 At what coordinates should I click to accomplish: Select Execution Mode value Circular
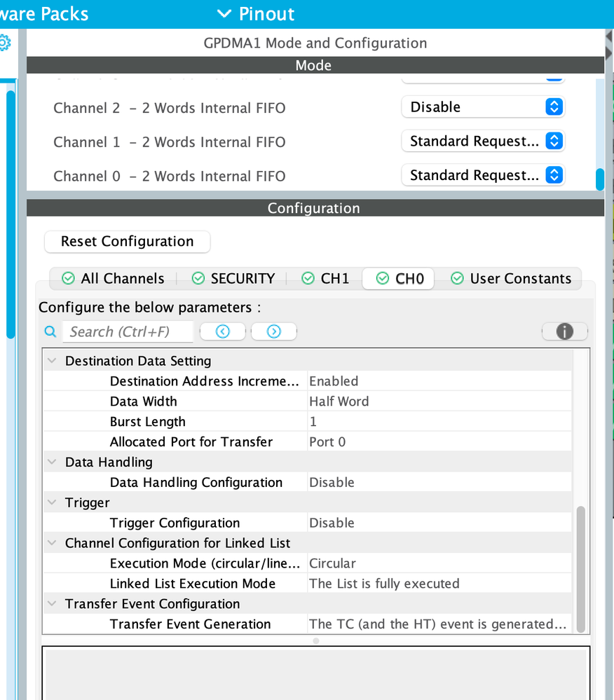[439, 563]
